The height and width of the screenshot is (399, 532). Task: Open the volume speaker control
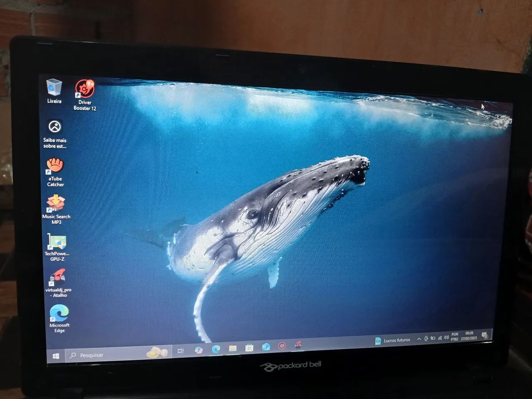pos(446,337)
